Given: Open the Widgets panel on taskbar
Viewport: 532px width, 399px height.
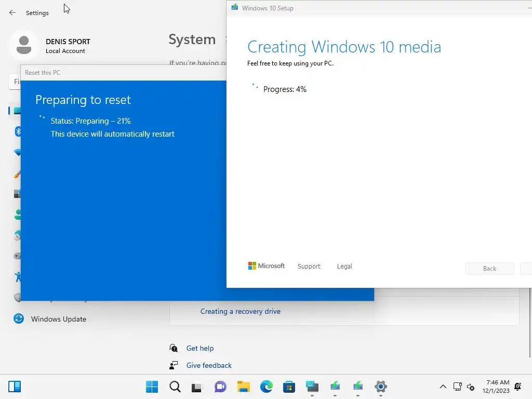Looking at the screenshot, I should [15, 387].
